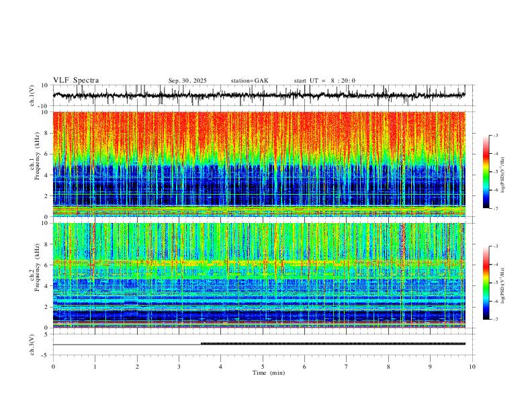532x411 pixels.
Task: Click the 'station=GAK' label
Action: coord(249,81)
